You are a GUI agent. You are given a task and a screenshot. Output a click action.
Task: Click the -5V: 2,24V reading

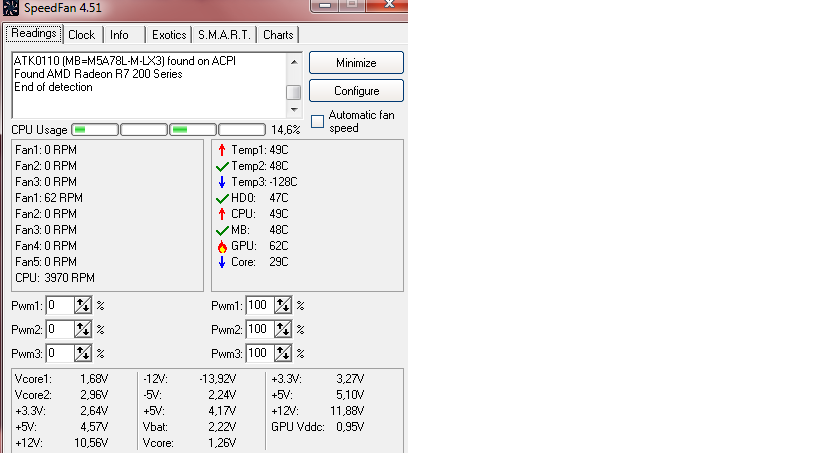tap(189, 395)
